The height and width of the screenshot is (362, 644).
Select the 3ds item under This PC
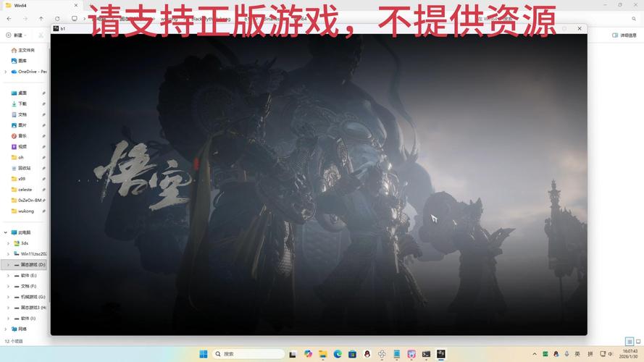coord(21,243)
